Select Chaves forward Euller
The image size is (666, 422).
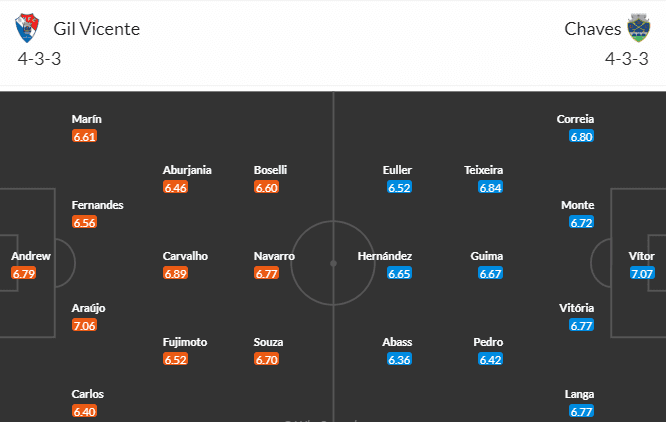(x=397, y=170)
